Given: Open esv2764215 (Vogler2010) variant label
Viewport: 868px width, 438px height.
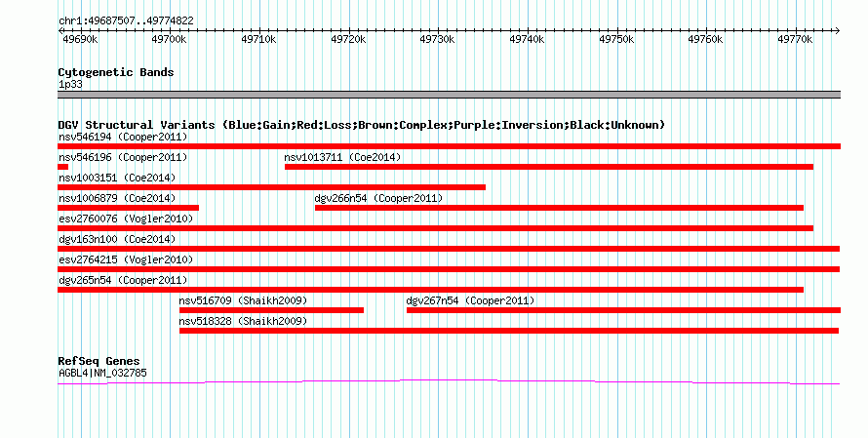Looking at the screenshot, I should [x=126, y=259].
